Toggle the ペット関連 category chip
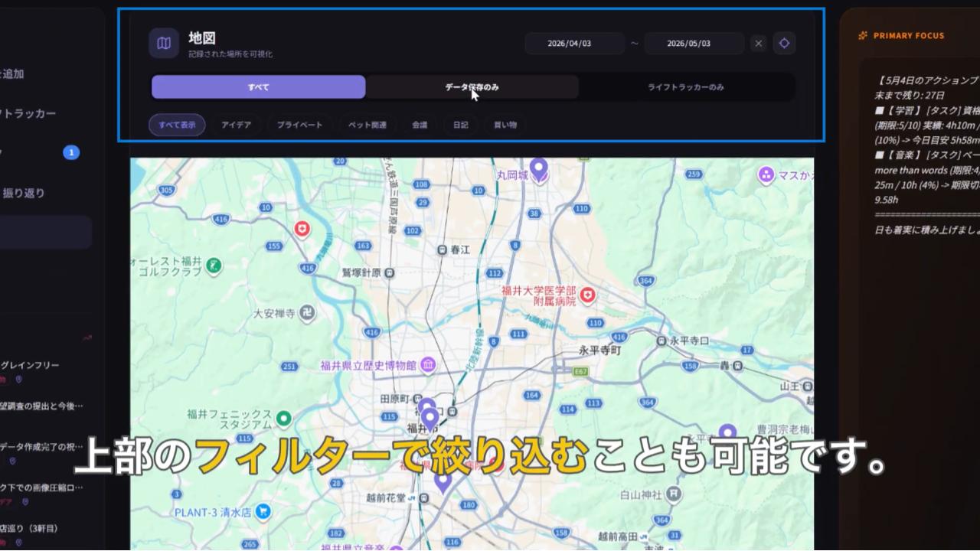This screenshot has width=980, height=551. click(x=367, y=125)
